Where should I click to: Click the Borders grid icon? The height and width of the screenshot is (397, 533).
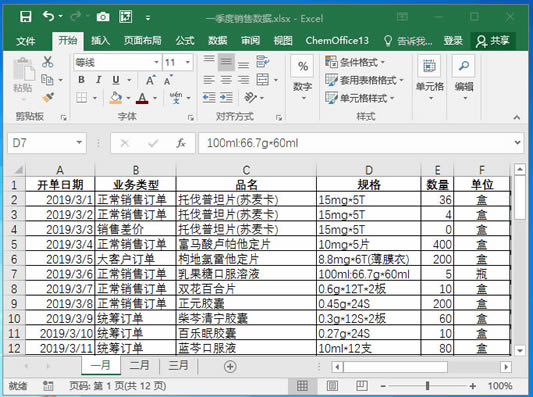pyautogui.click(x=82, y=98)
